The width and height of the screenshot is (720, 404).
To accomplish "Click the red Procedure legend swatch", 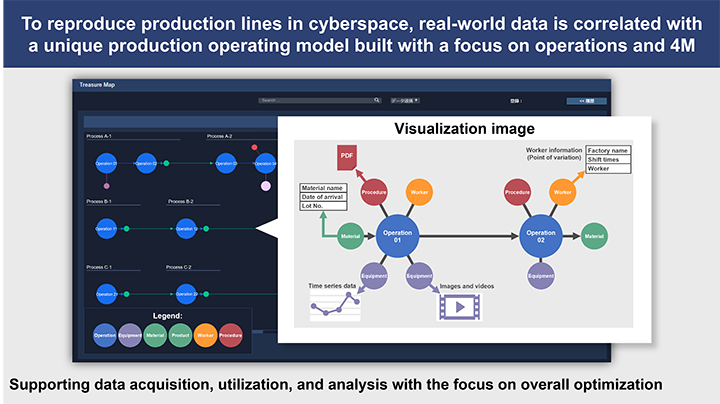I will tap(231, 335).
